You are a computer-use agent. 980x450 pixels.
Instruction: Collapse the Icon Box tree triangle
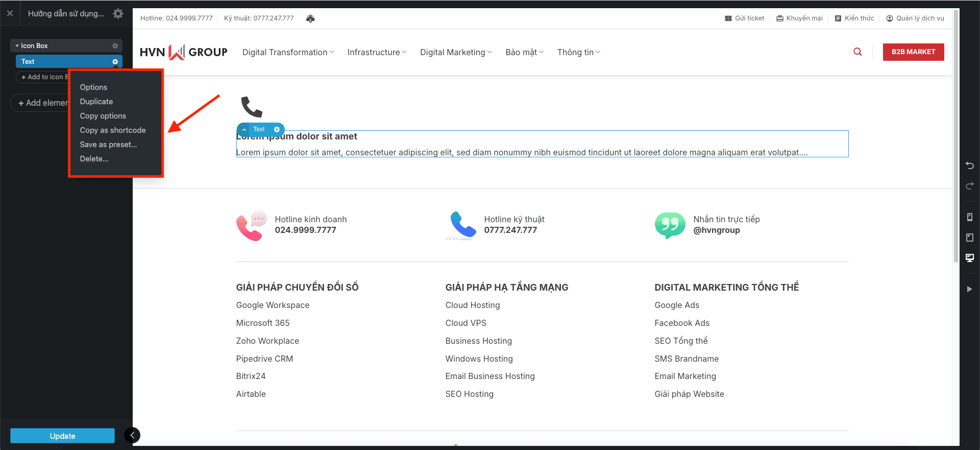pyautogui.click(x=17, y=46)
